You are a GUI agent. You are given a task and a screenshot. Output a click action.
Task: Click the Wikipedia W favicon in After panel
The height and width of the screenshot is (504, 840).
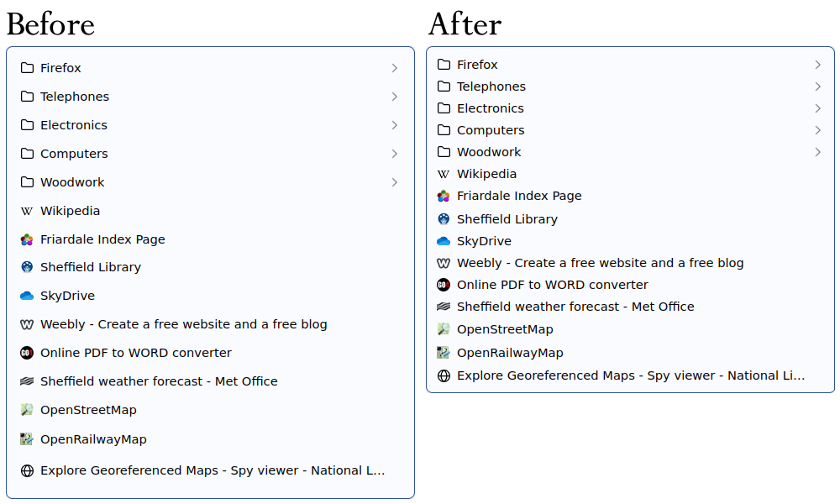pos(444,174)
